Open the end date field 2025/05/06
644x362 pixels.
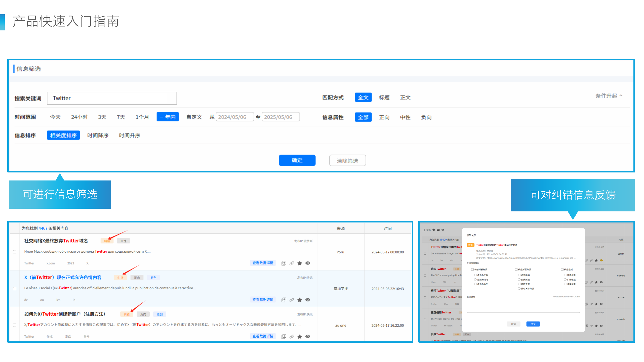coord(281,117)
